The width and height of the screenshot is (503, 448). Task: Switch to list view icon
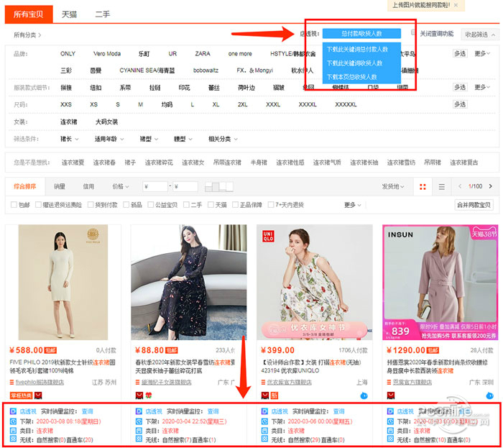(x=442, y=186)
